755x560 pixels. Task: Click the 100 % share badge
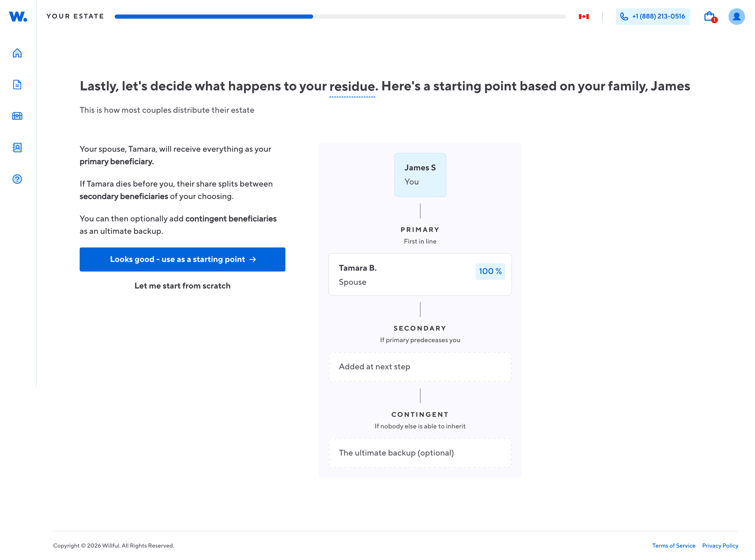(491, 272)
